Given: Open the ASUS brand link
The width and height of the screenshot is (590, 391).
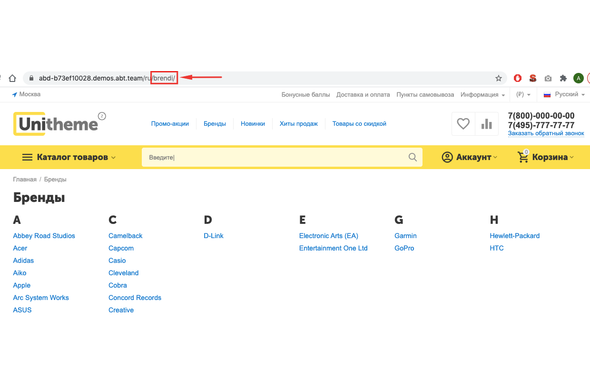Looking at the screenshot, I should [x=22, y=310].
